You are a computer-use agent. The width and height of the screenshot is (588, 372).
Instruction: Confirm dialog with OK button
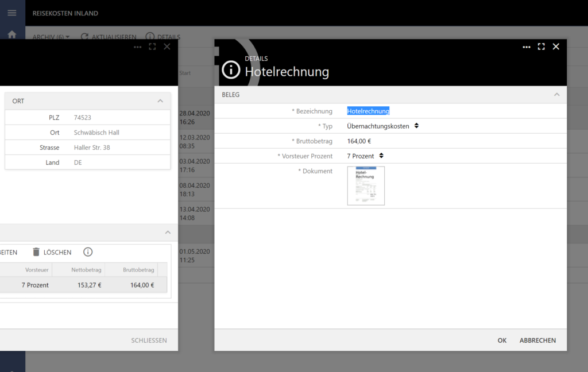pyautogui.click(x=502, y=340)
